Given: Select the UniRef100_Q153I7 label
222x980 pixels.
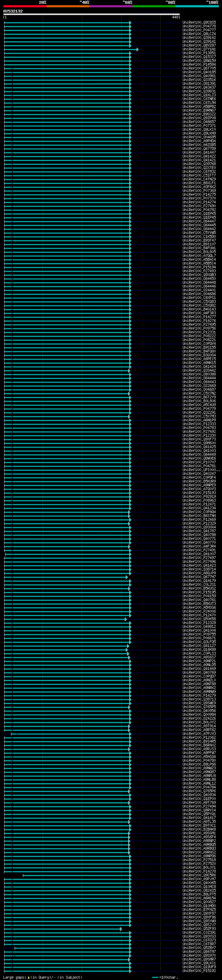Looking at the screenshot, I should click(199, 57).
